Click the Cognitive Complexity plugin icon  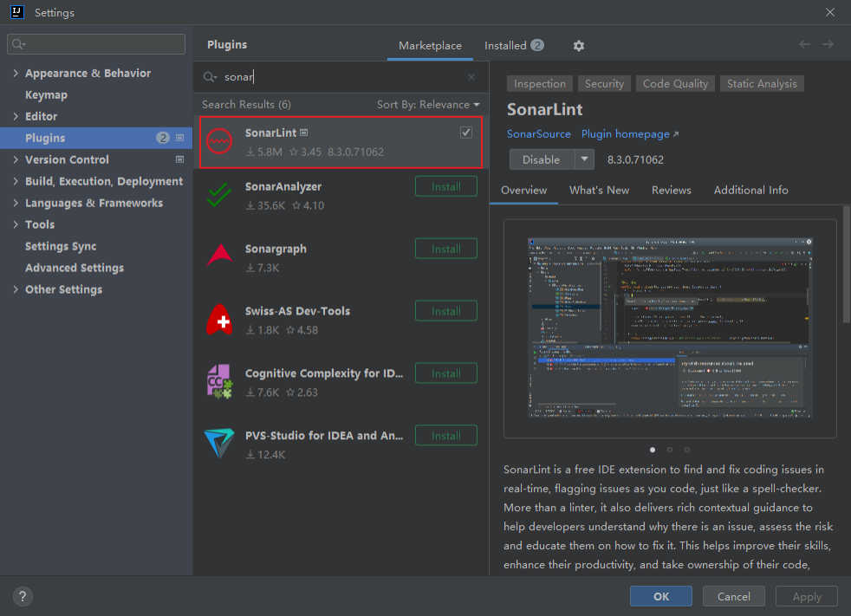[x=220, y=381]
